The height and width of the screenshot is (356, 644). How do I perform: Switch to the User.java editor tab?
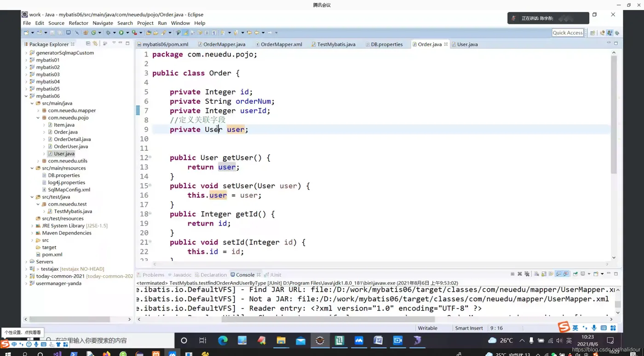[464, 44]
